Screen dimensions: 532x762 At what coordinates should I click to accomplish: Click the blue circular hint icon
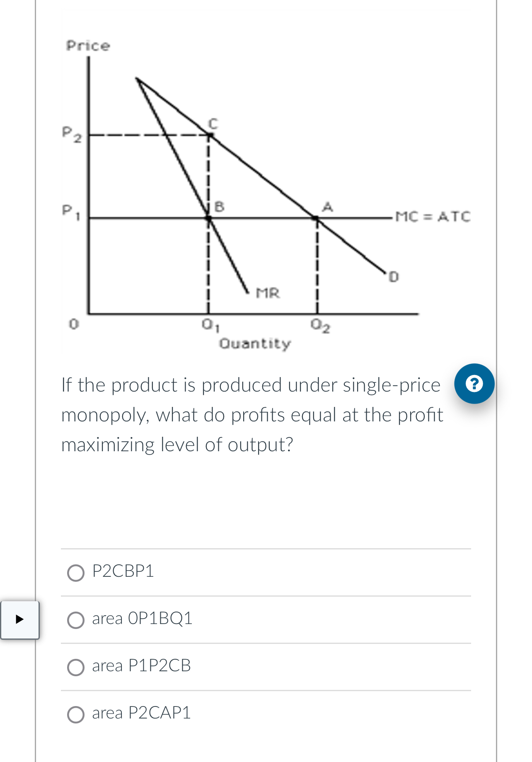[x=474, y=384]
